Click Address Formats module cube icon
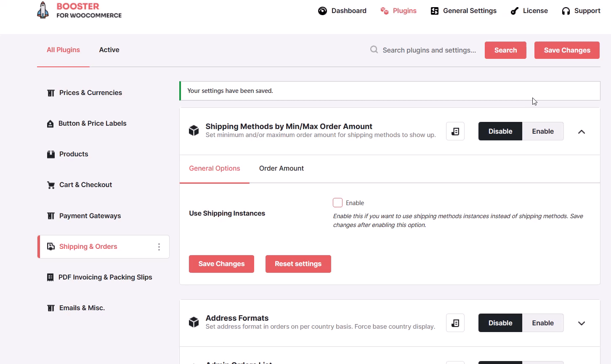Viewport: 611px width, 364px height. pos(194,322)
